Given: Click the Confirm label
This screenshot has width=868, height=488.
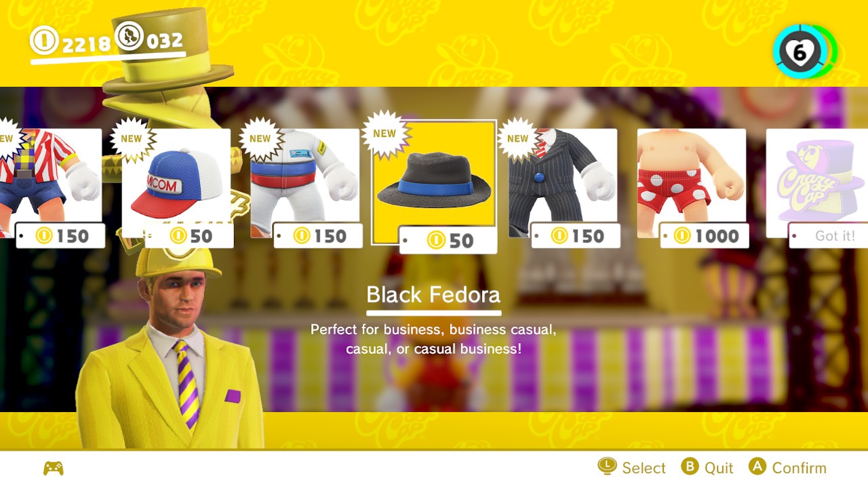Looking at the screenshot, I should 799,468.
